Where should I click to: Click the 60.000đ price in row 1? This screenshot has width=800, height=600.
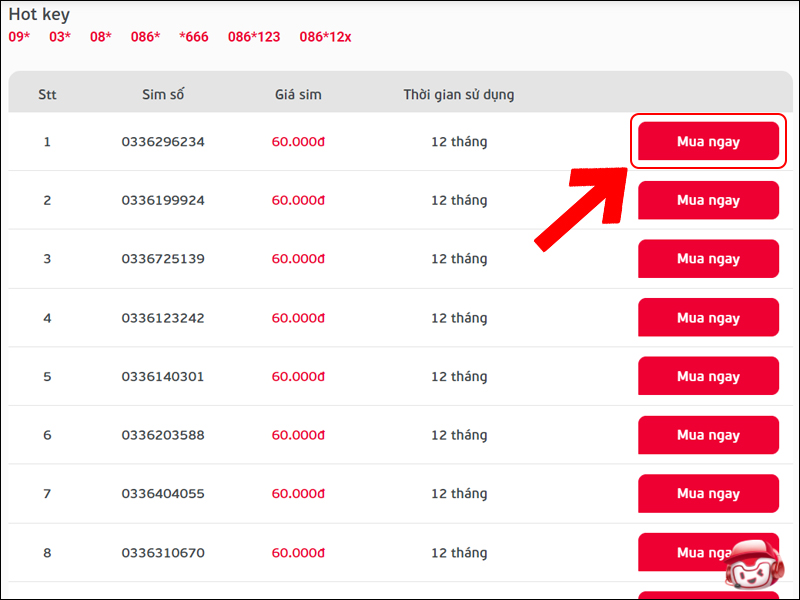click(298, 142)
